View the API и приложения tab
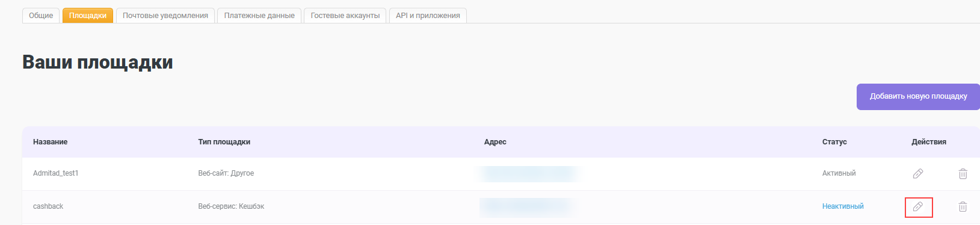The height and width of the screenshot is (225, 980). 428,16
